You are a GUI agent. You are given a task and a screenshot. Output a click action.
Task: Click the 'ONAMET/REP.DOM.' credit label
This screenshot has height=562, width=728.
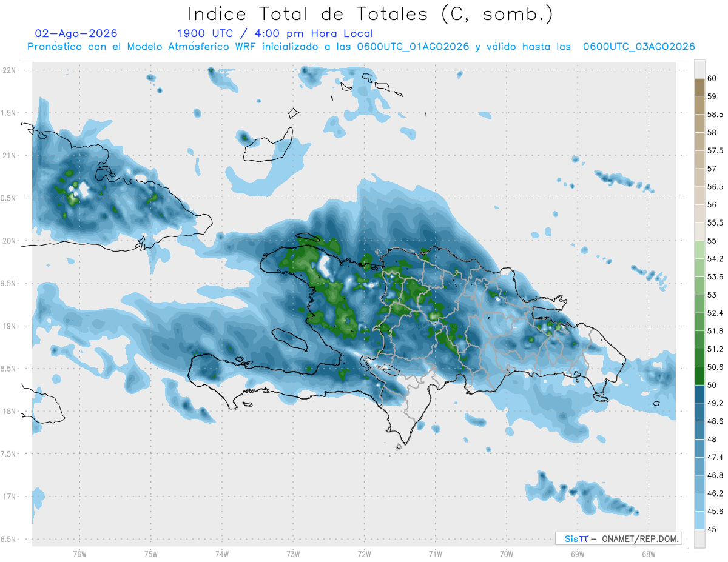pos(639,538)
